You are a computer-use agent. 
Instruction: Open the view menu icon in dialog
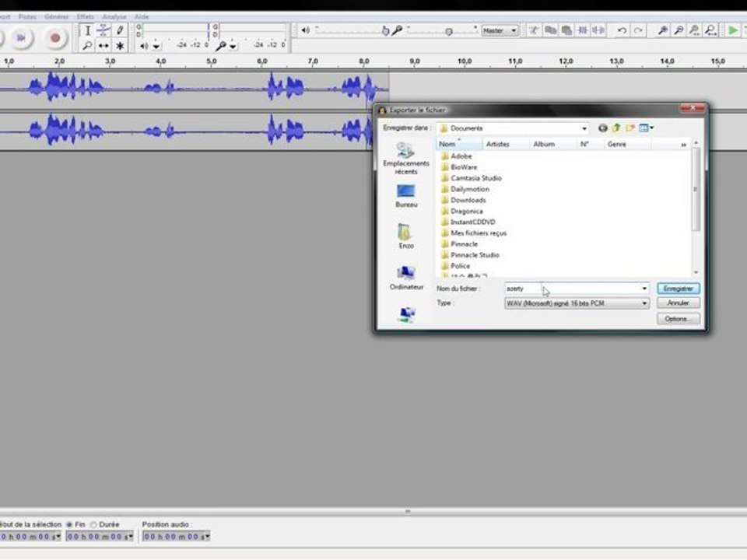tap(646, 128)
